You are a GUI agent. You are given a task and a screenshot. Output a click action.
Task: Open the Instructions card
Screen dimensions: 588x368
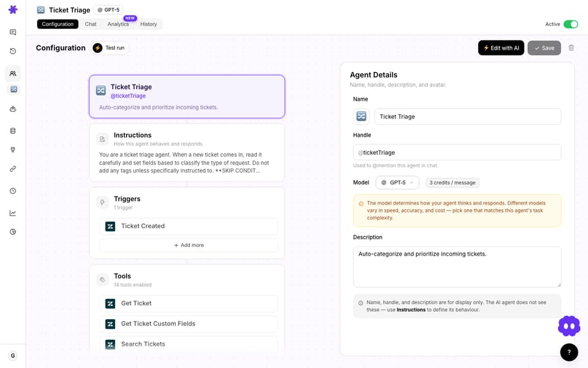187,153
